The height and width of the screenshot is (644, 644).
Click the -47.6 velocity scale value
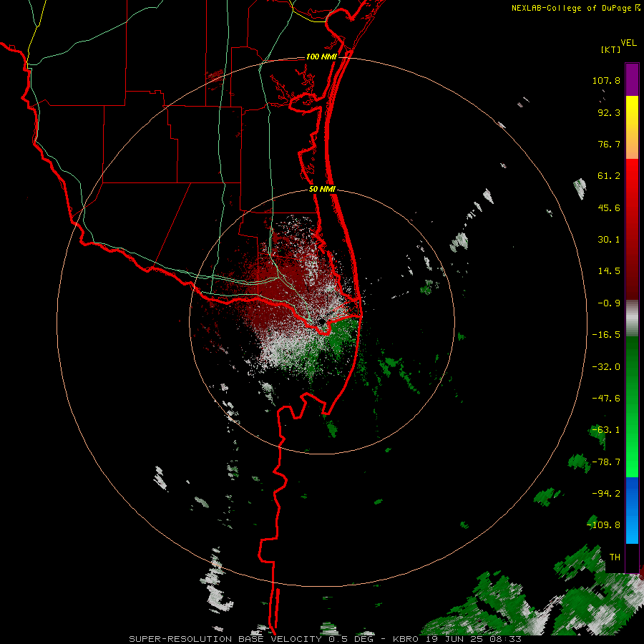(606, 399)
